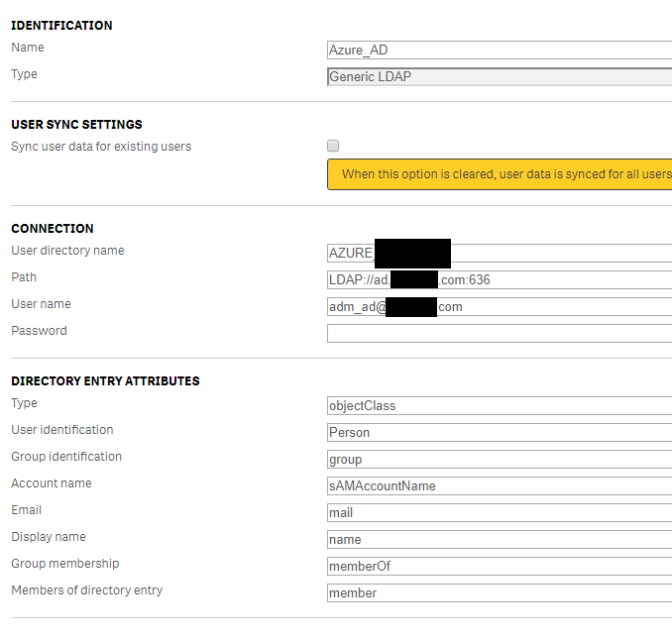Open the Type dropdown showing Generic LDAP
The height and width of the screenshot is (640, 672).
click(x=500, y=76)
